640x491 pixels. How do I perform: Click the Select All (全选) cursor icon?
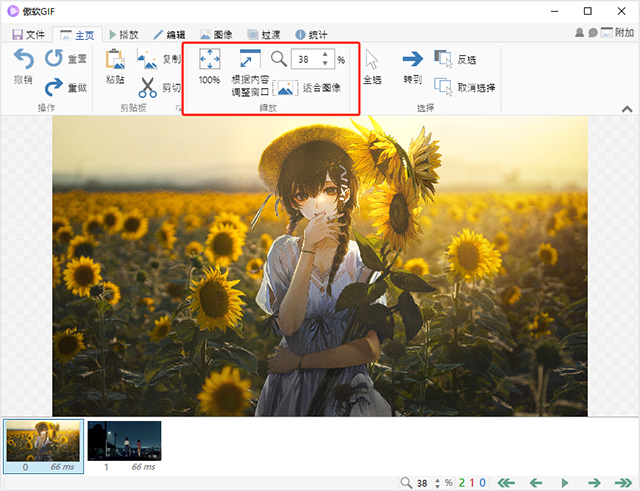tap(372, 59)
